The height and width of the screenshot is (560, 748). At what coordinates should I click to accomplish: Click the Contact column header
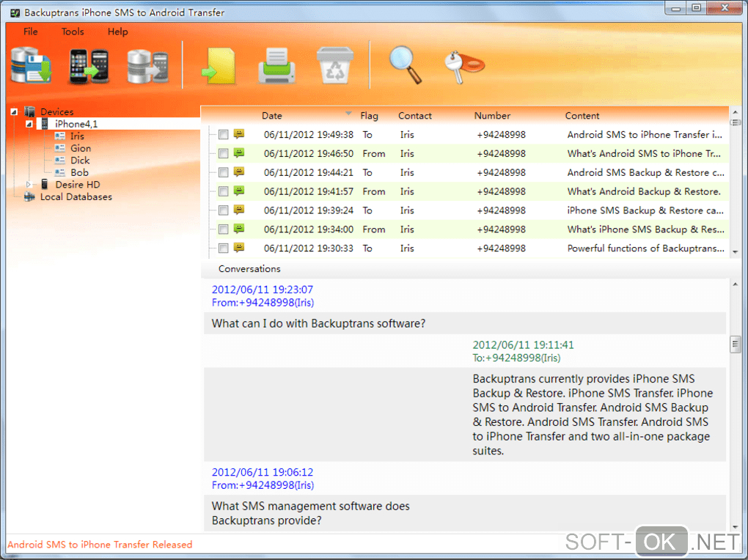[x=414, y=115]
